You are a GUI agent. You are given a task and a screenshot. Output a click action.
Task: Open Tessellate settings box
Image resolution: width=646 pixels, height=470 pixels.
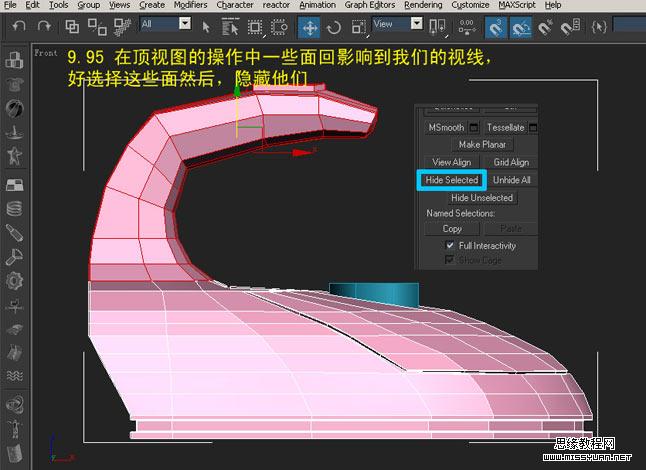coord(533,127)
